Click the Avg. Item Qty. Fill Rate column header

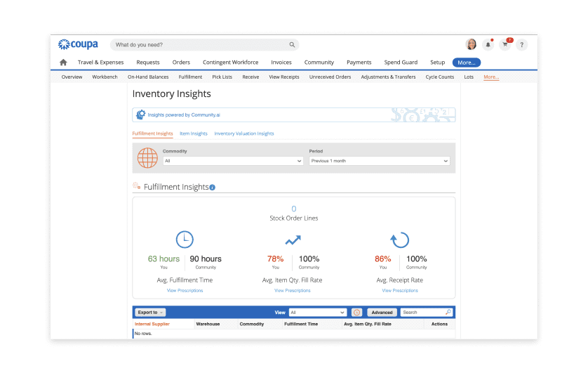368,324
